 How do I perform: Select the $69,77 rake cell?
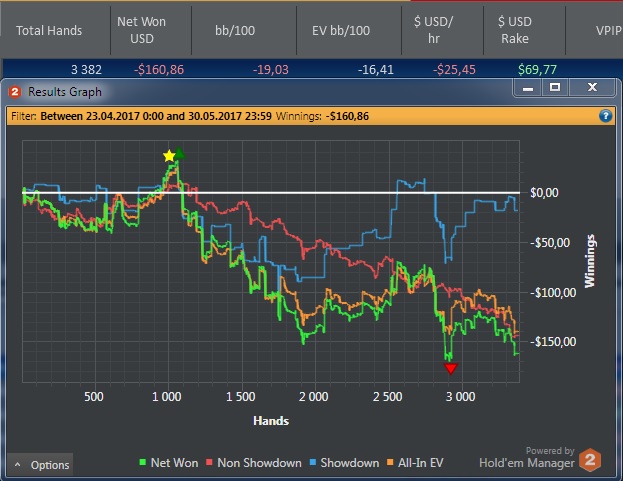point(537,70)
